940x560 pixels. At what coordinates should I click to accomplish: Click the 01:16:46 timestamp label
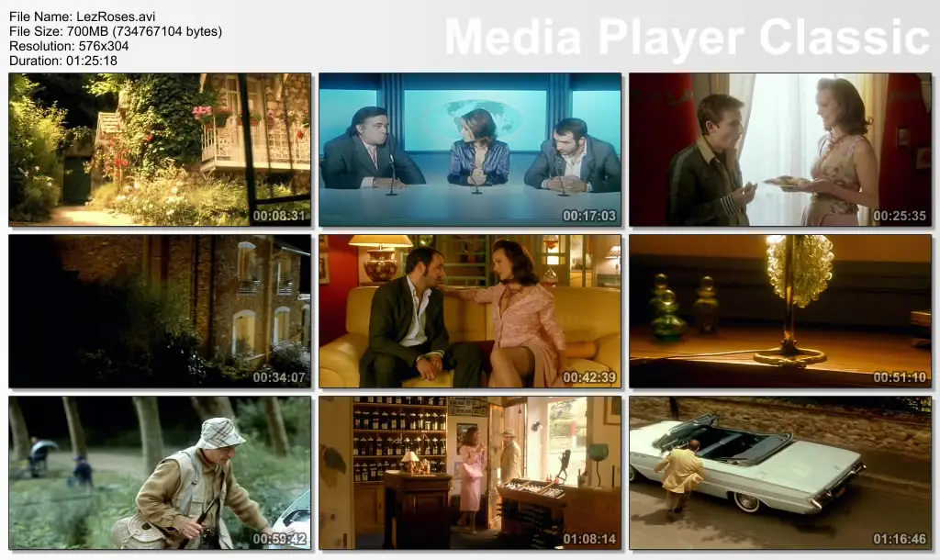click(x=900, y=539)
